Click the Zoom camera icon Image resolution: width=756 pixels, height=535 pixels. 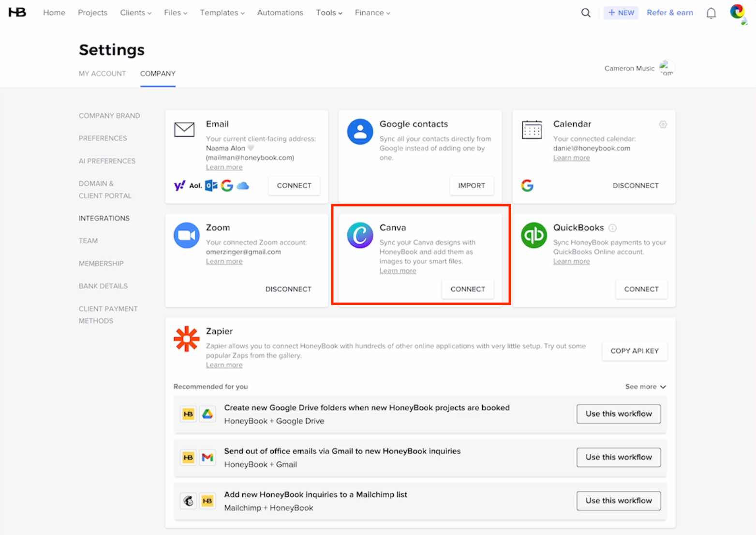(x=186, y=235)
